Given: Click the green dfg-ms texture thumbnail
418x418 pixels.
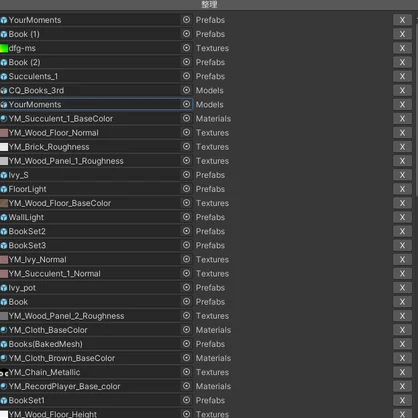Looking at the screenshot, I should pos(4,48).
